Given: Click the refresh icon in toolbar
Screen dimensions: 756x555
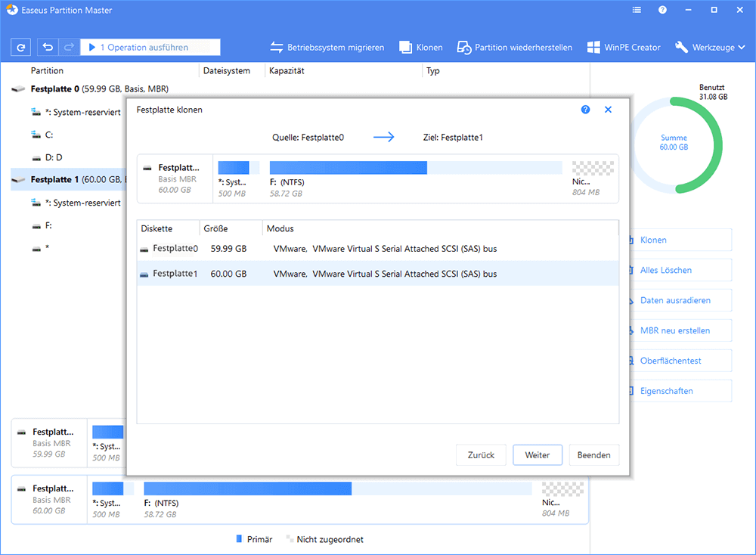Looking at the screenshot, I should [x=20, y=47].
